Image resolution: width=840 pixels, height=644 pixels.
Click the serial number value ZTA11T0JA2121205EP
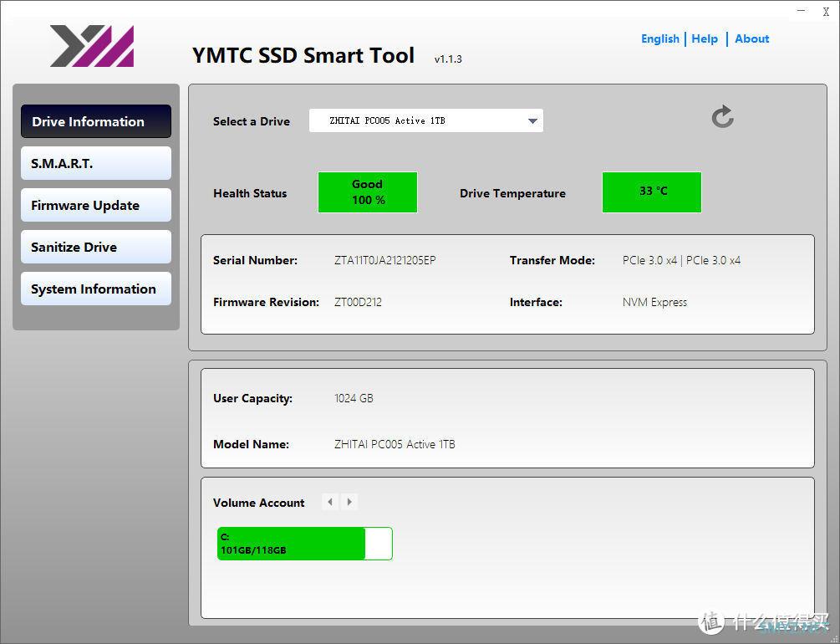coord(384,260)
